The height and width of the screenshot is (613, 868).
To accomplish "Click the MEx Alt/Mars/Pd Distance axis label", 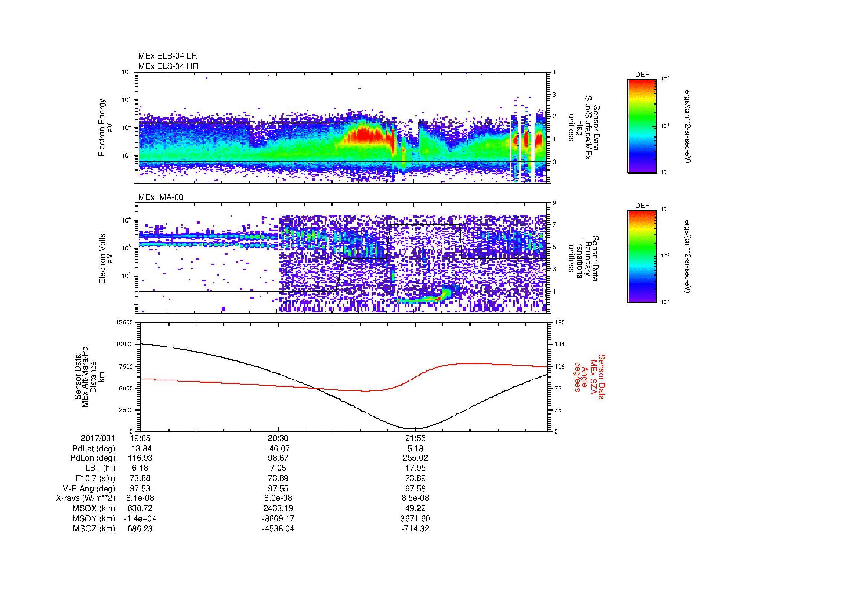I will coord(89,376).
